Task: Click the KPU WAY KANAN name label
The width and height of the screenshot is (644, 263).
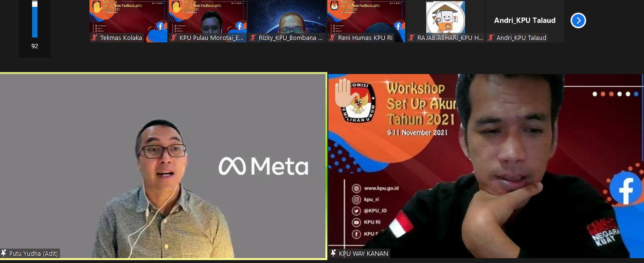Action: pos(363,253)
